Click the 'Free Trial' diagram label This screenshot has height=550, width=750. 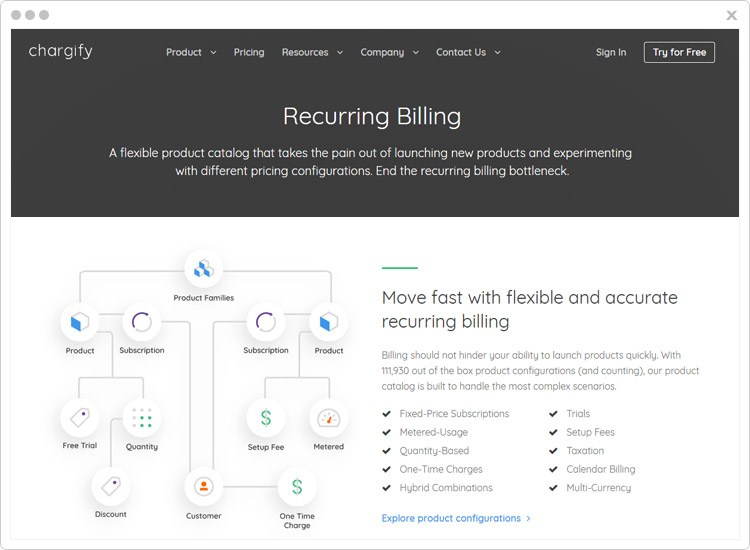(80, 446)
